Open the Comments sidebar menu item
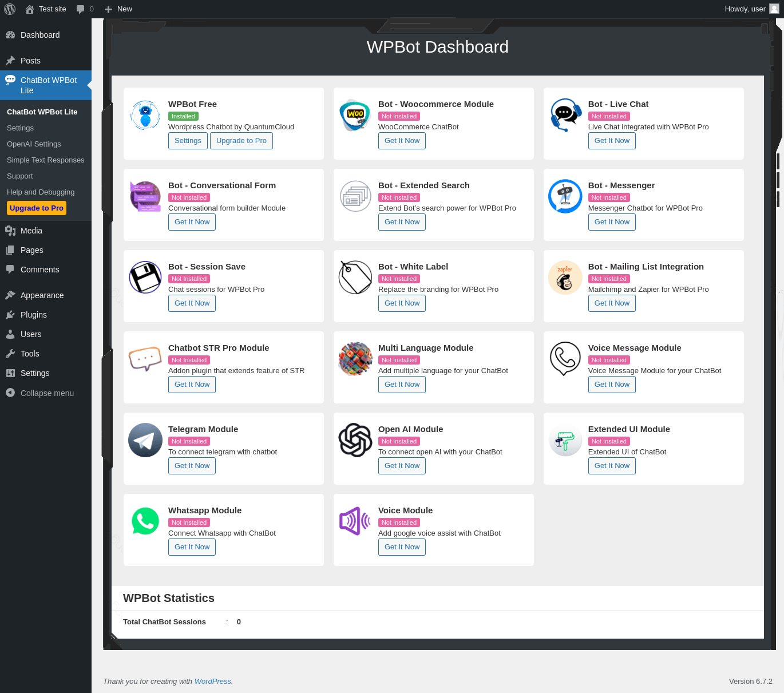 tap(46, 270)
